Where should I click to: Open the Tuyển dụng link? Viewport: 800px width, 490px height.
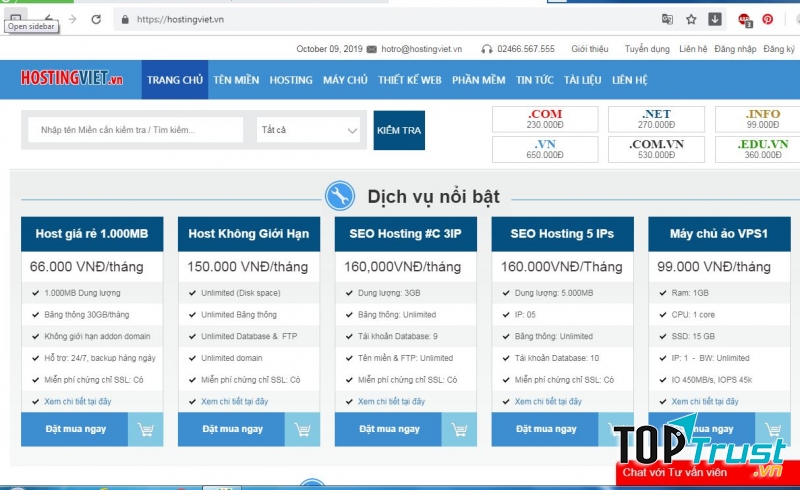tap(647, 49)
